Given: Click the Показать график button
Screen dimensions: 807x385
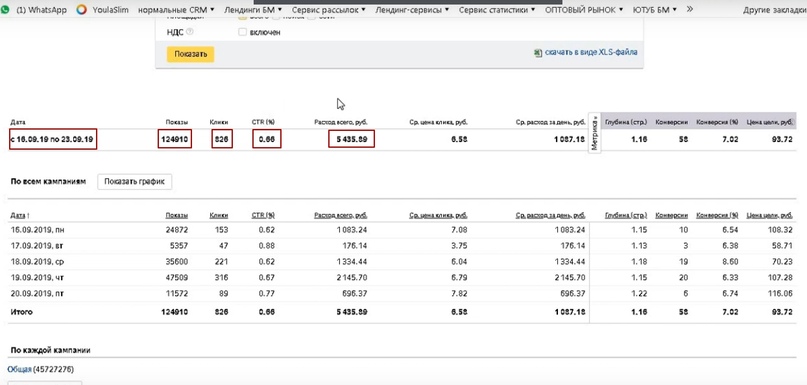Looking at the screenshot, I should [134, 182].
